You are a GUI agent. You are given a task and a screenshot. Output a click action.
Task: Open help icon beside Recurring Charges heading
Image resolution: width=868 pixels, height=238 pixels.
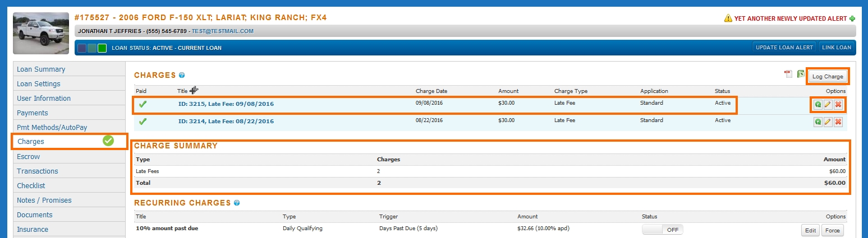click(x=237, y=203)
